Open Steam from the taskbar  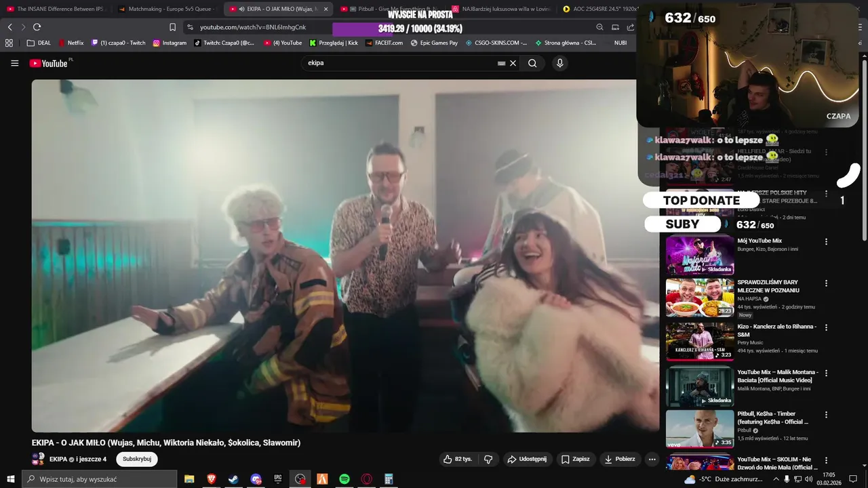click(x=233, y=479)
